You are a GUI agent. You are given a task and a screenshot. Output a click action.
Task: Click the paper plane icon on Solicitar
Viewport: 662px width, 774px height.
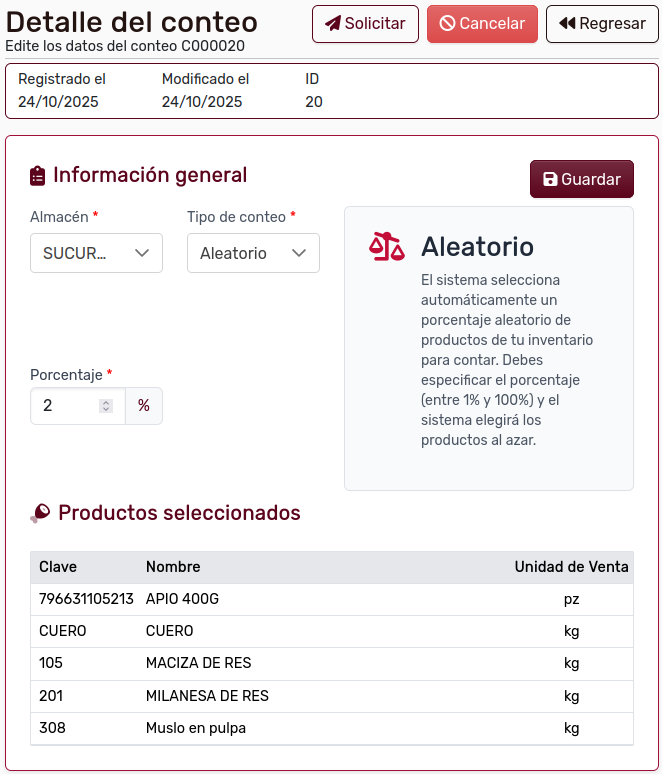333,24
